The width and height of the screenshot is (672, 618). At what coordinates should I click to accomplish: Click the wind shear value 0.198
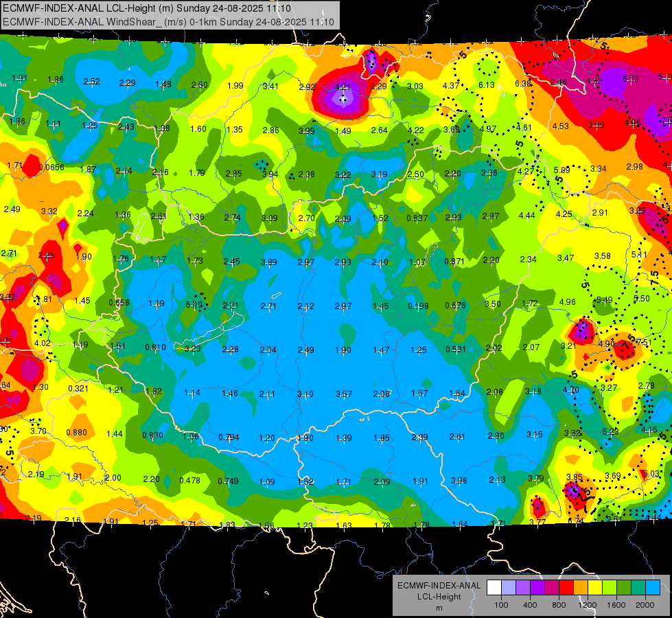pyautogui.click(x=418, y=306)
